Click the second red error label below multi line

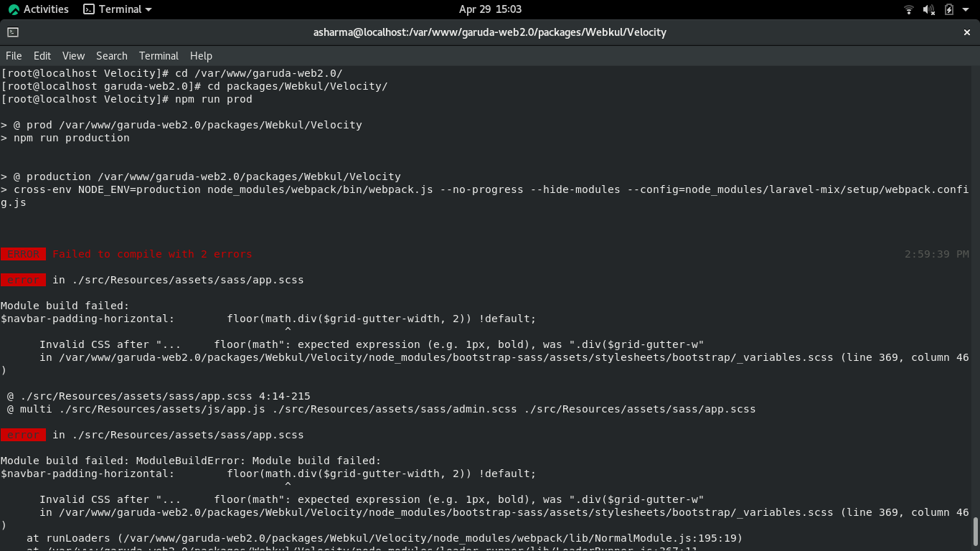pos(22,435)
